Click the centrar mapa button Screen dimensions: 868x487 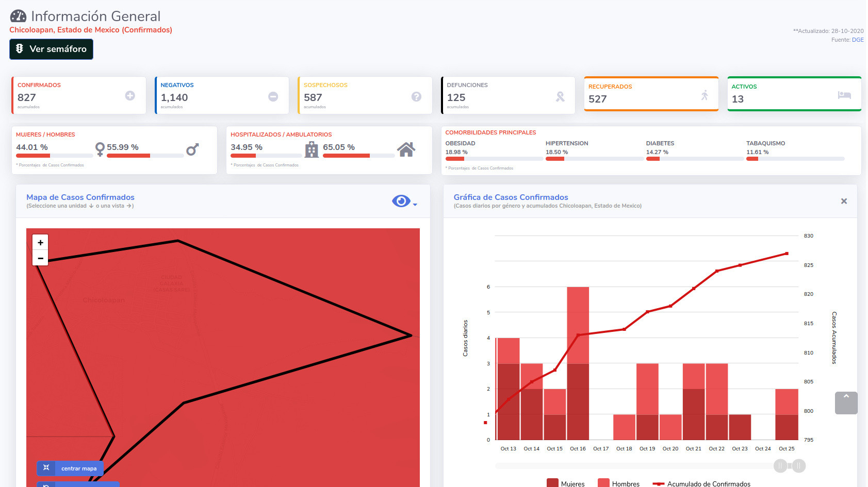click(x=70, y=468)
